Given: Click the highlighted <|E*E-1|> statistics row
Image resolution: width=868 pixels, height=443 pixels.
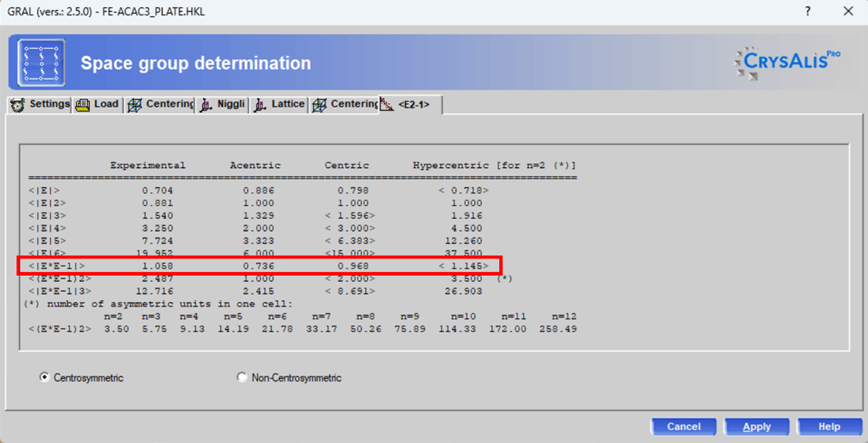Looking at the screenshot, I should coord(260,266).
